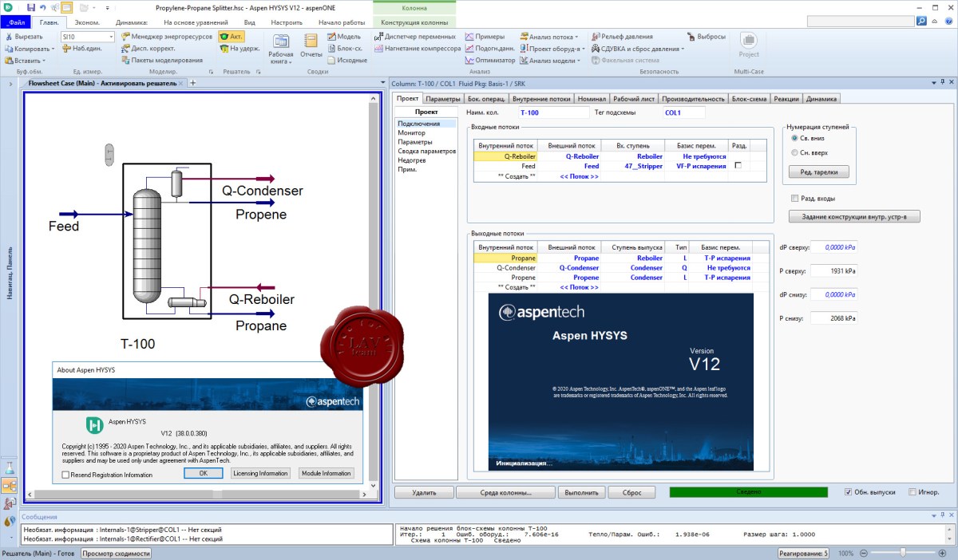Enable the Игнор. checkbox

tap(912, 492)
